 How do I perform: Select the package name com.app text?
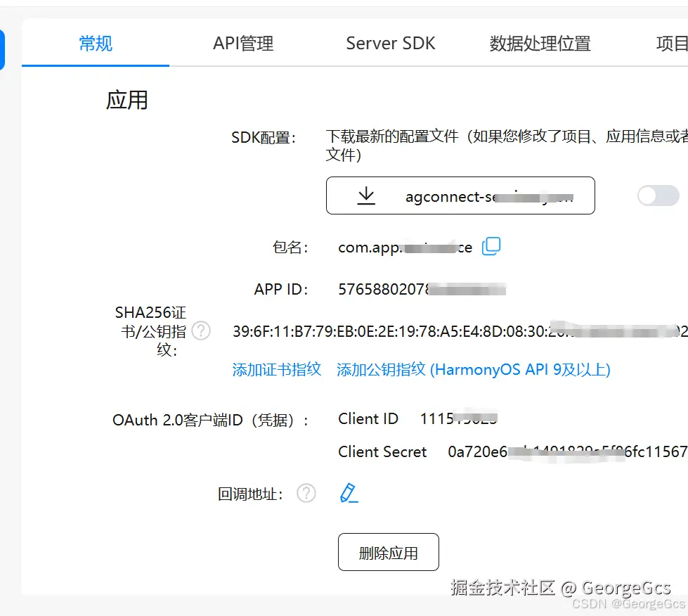pyautogui.click(x=405, y=248)
